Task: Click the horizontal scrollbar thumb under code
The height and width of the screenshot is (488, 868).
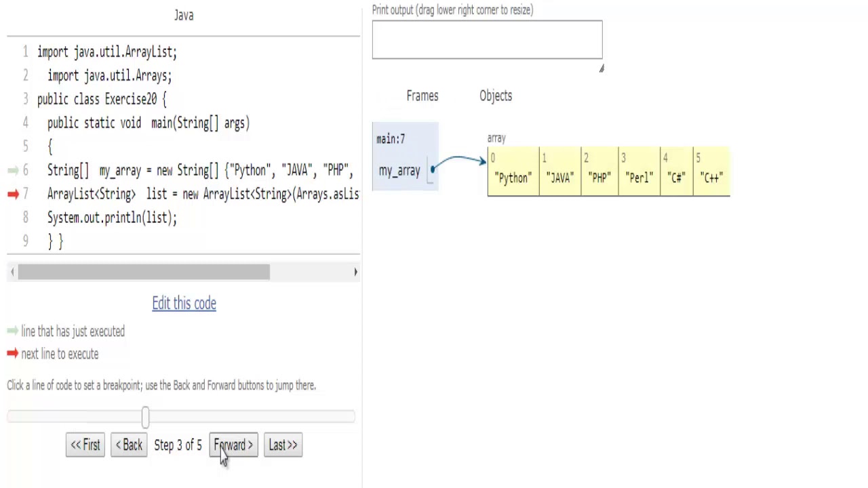Action: click(144, 272)
